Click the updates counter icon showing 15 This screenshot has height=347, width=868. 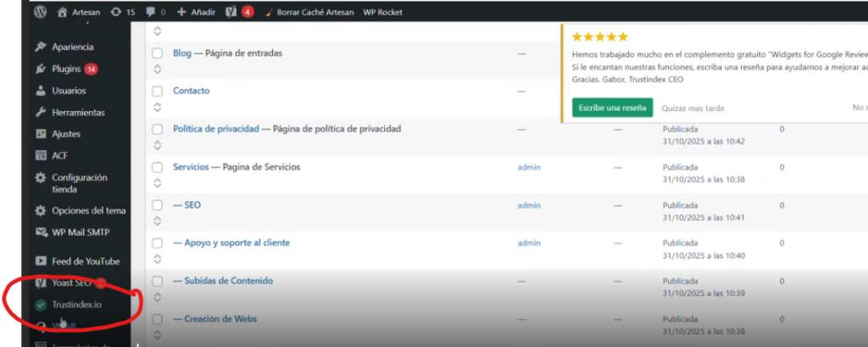tap(115, 13)
